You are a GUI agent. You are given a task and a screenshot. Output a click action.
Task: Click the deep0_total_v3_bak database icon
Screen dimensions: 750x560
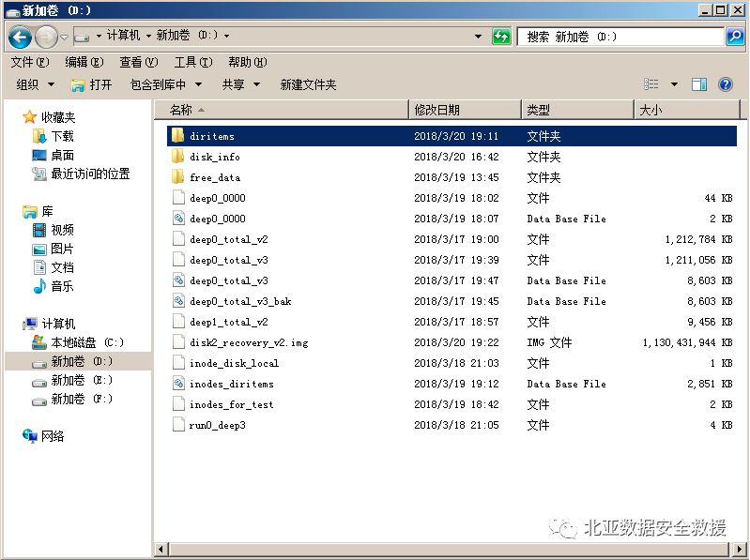click(178, 301)
